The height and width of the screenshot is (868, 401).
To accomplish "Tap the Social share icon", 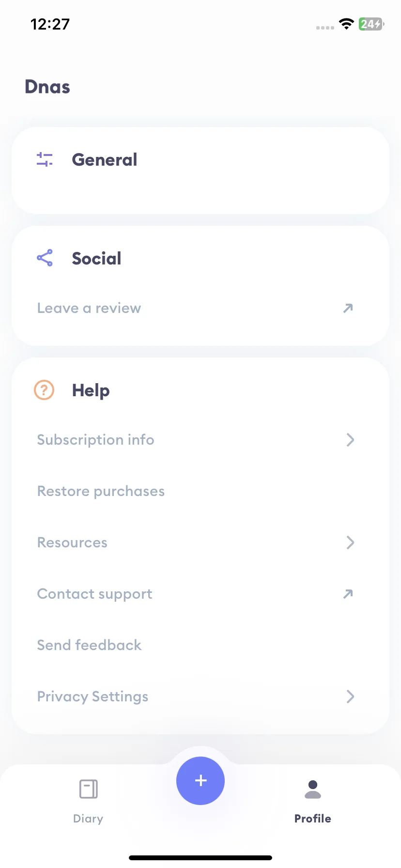I will pyautogui.click(x=45, y=258).
